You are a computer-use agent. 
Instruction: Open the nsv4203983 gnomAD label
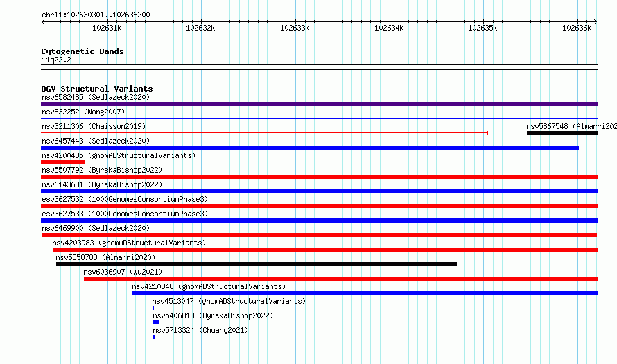(x=129, y=243)
